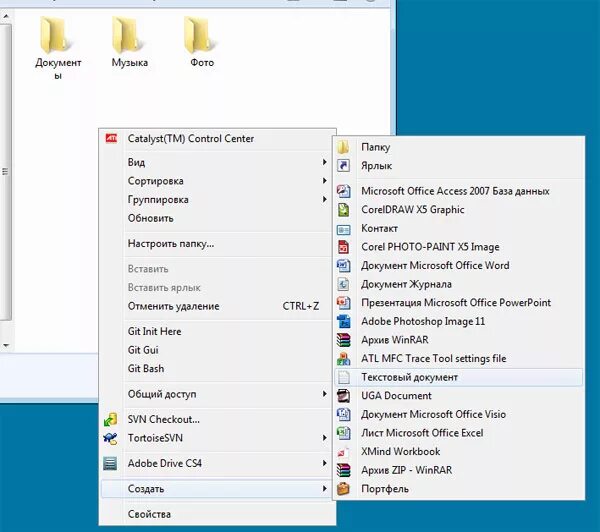The width and height of the screenshot is (600, 532).
Task: Click the left pane scrollbar down arrow
Action: 6,346
